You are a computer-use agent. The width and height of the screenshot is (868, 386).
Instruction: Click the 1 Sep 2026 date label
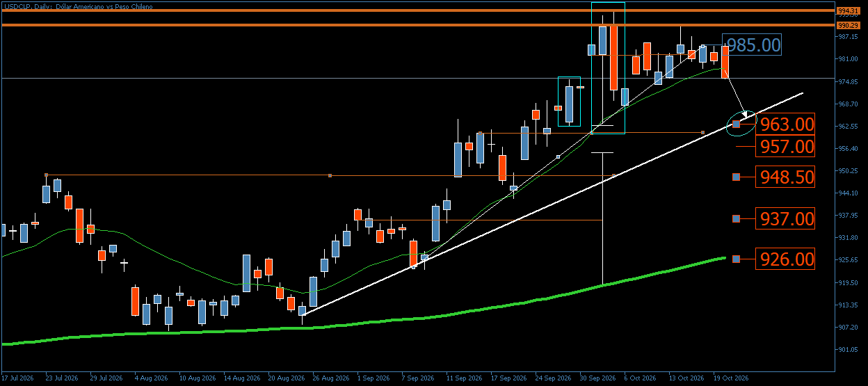373,379
